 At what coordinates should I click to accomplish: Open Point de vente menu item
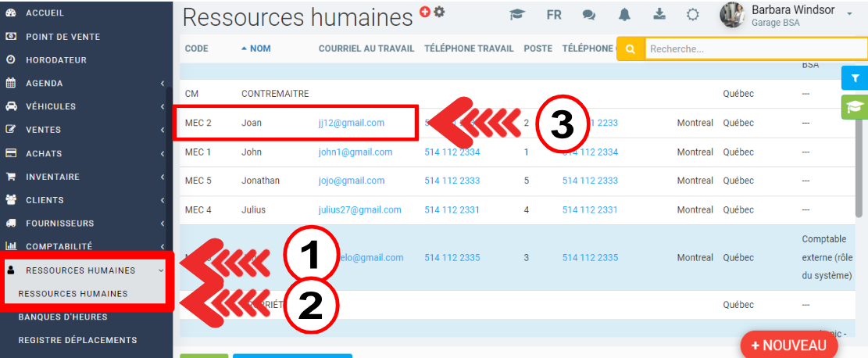tap(63, 37)
